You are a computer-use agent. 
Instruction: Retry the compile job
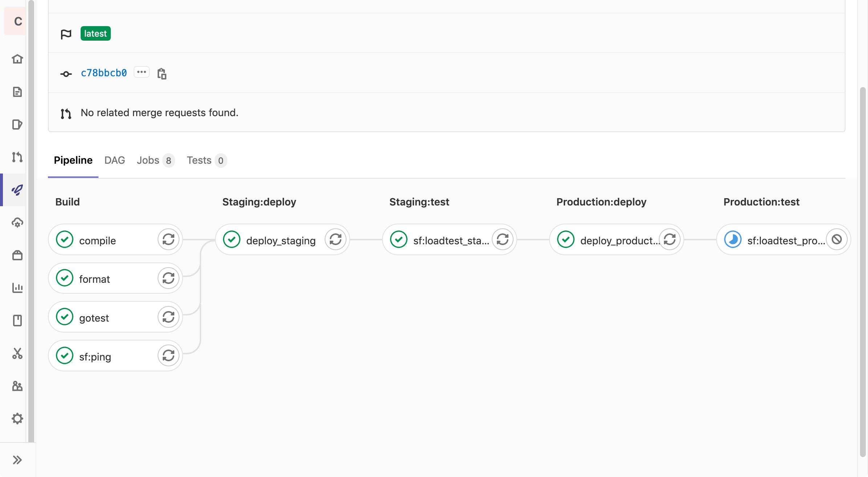pyautogui.click(x=168, y=240)
